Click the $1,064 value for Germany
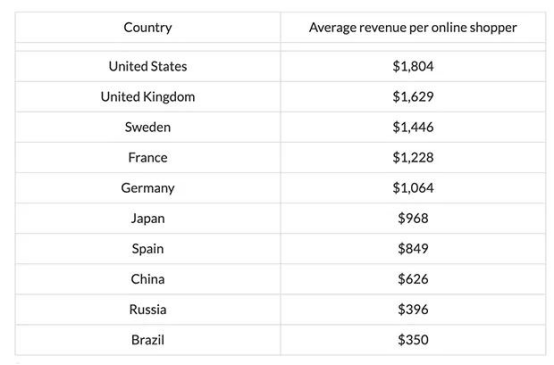Image resolution: width=554 pixels, height=365 pixels. click(413, 188)
